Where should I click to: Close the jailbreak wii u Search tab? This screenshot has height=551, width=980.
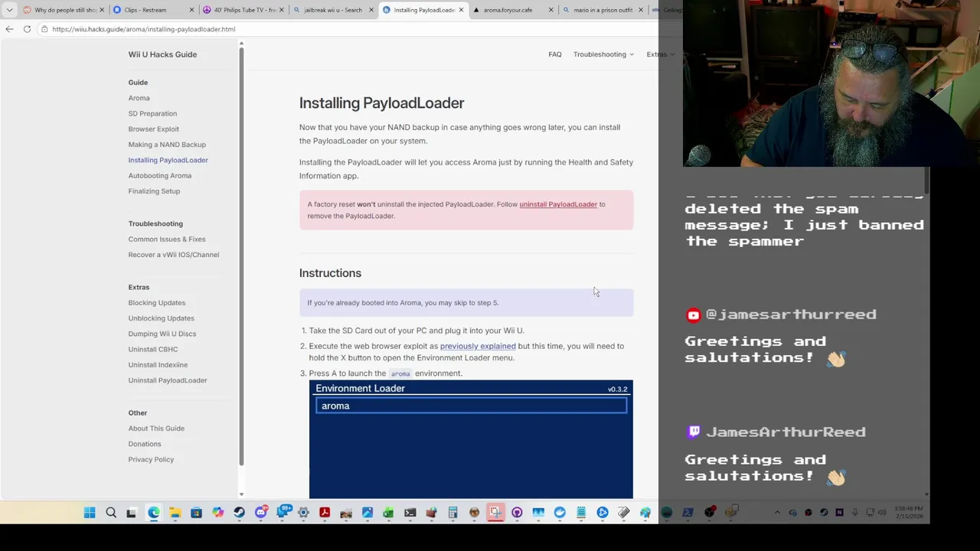pos(371,10)
